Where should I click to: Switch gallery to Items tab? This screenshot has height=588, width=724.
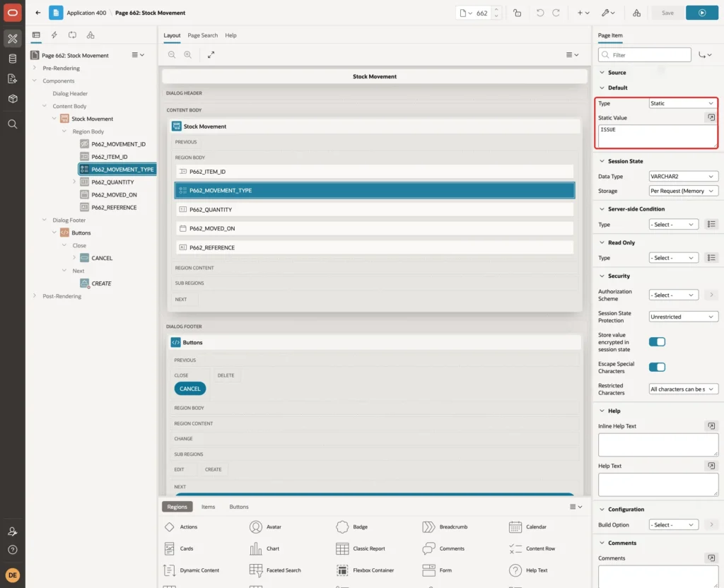click(208, 507)
